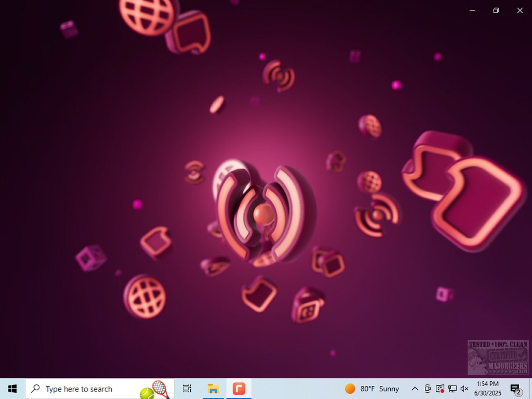Open the Windows Start menu

click(12, 389)
